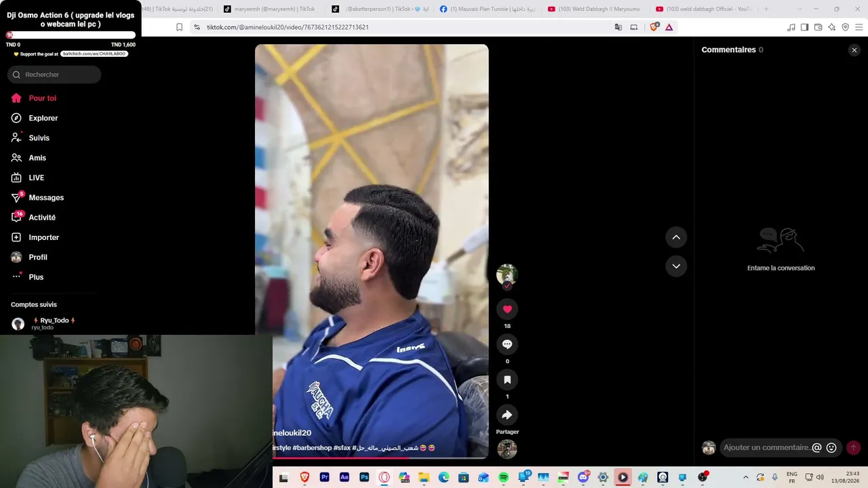Screen dimensions: 868x488
Task: Open the Pour toi feed
Action: point(34,98)
